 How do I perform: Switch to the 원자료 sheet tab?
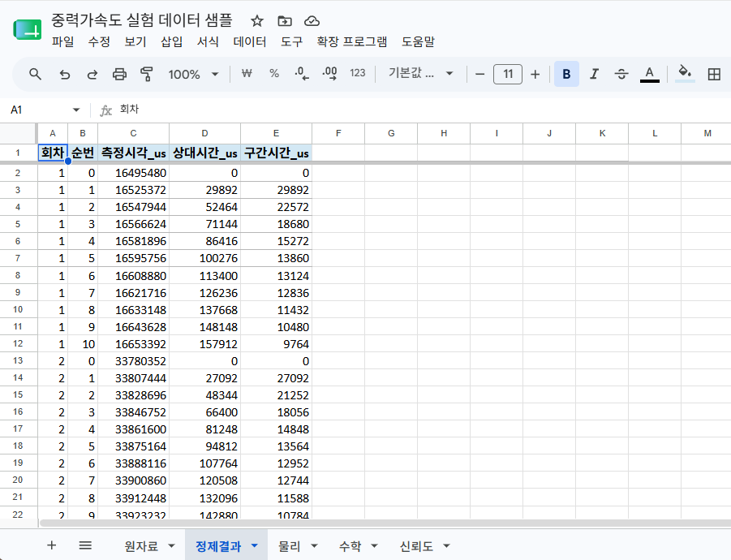141,546
